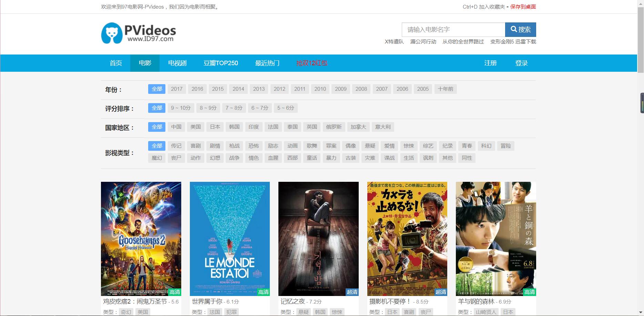The height and width of the screenshot is (316, 644).
Task: Click 保存到桌面 link at top
Action: click(x=523, y=7)
